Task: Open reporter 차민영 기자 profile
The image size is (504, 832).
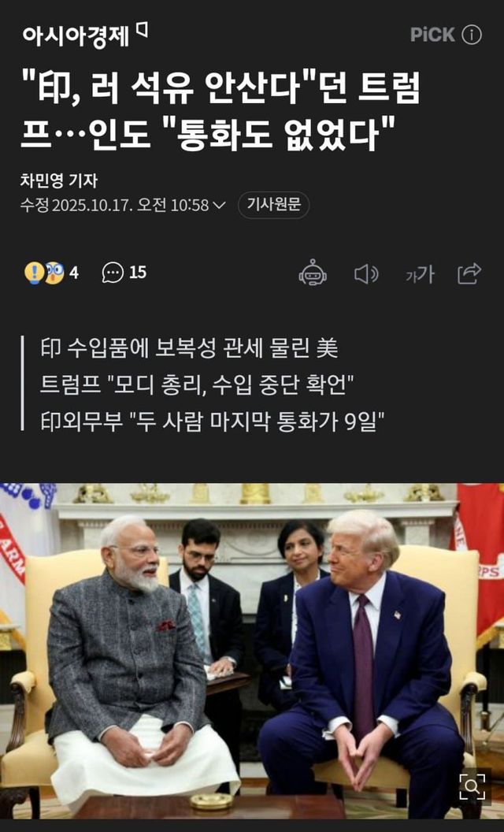Action: [x=59, y=180]
